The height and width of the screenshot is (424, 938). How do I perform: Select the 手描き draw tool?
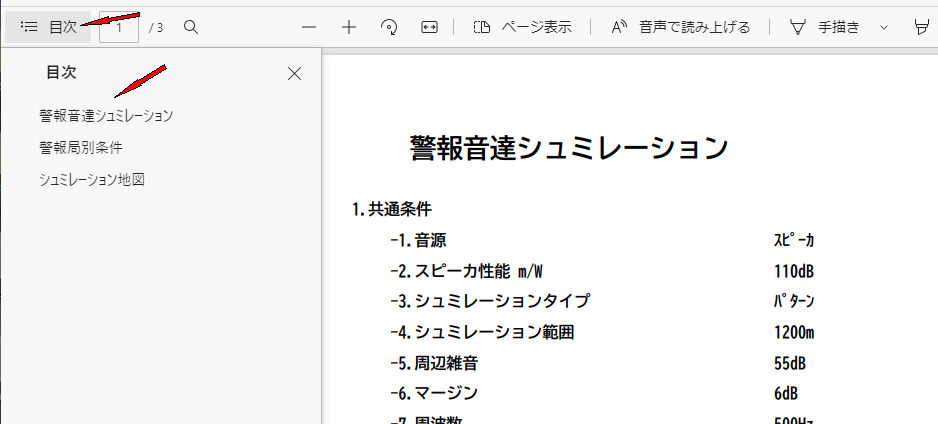click(x=825, y=27)
